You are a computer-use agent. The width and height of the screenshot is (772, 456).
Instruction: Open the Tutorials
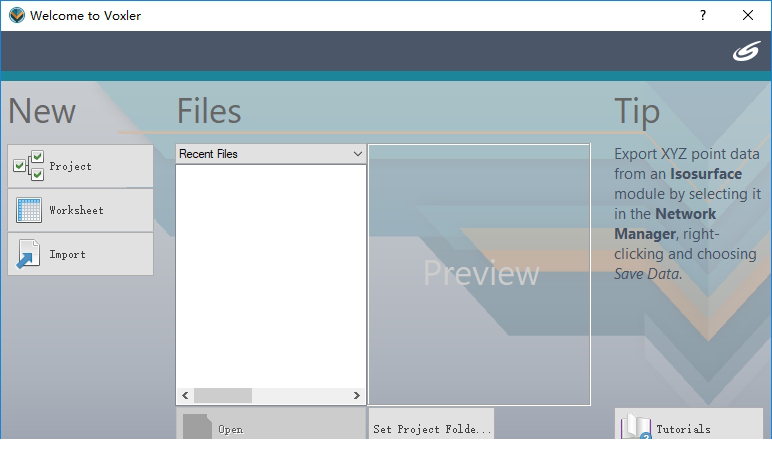coord(689,423)
